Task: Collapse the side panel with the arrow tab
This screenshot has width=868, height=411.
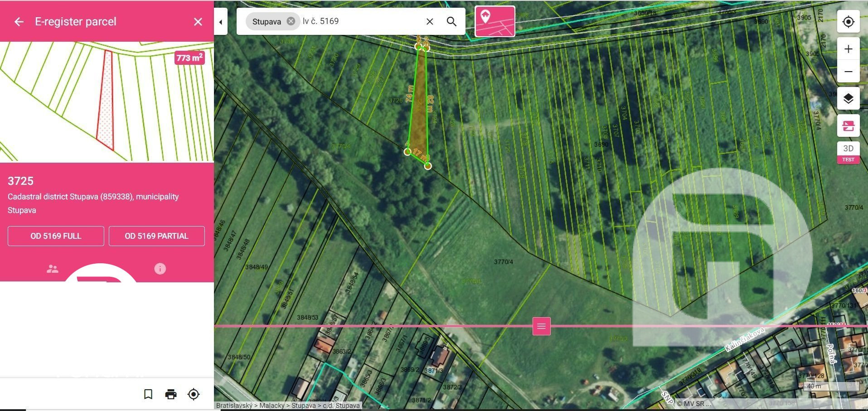Action: [221, 22]
